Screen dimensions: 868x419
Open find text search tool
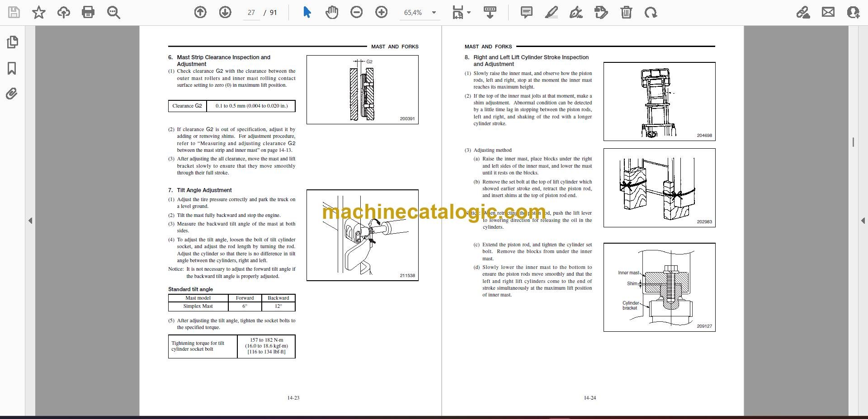pyautogui.click(x=113, y=12)
